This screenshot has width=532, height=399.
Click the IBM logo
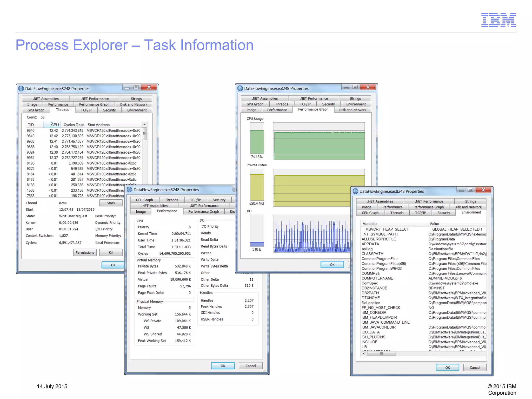coord(498,20)
